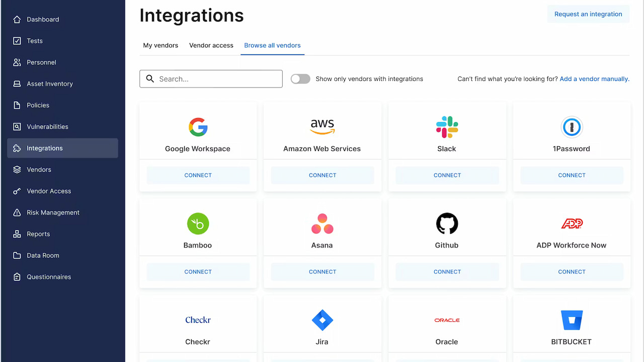The image size is (644, 362).
Task: Connect the 1Password integration
Action: click(572, 175)
